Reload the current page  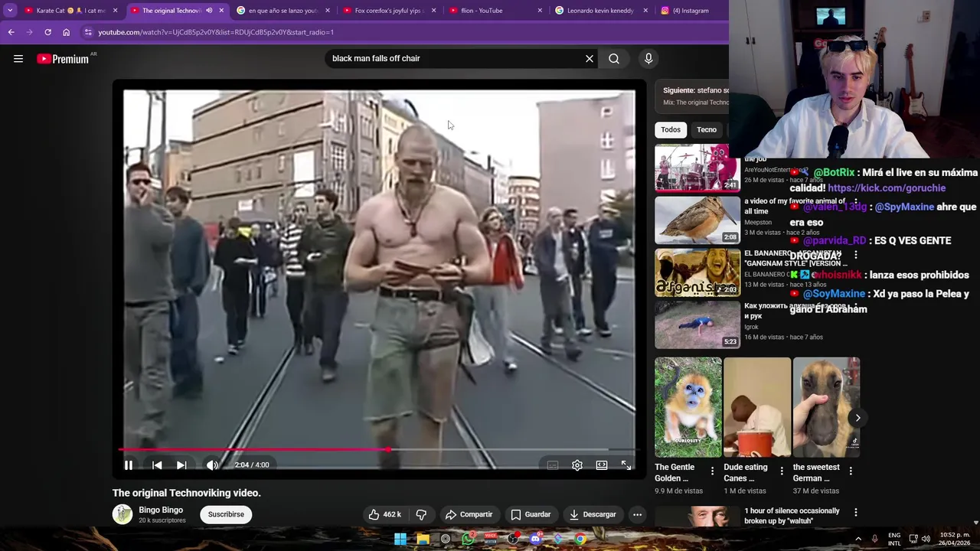(47, 32)
